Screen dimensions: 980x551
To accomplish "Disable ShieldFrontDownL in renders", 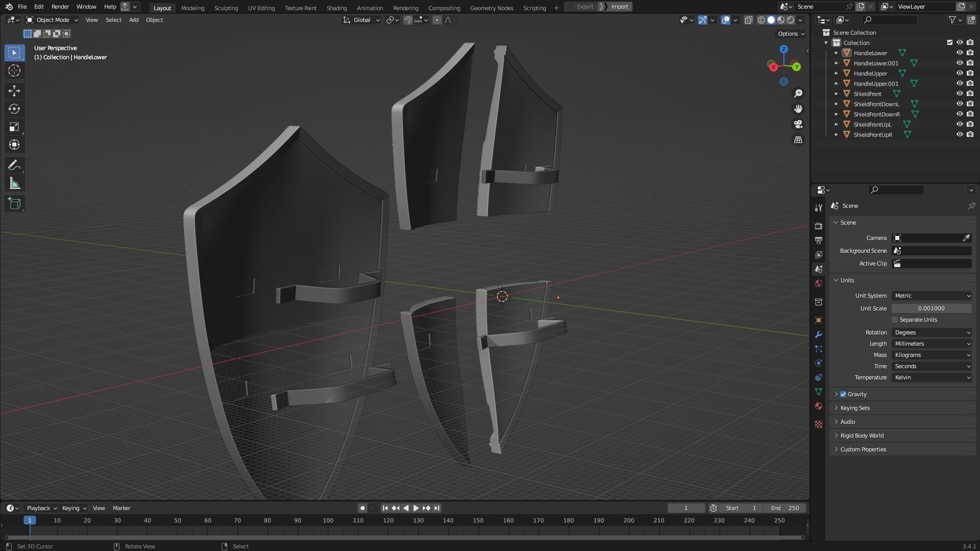I will (970, 104).
